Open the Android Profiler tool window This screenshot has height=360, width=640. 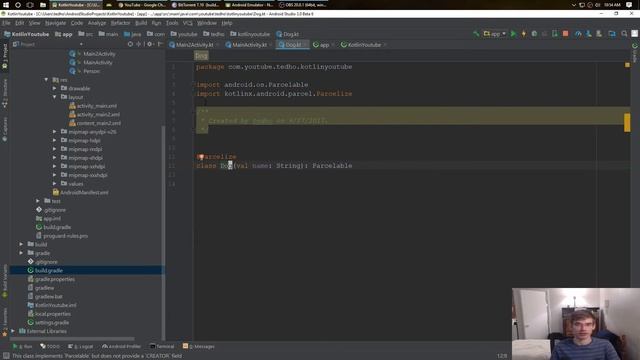point(121,346)
